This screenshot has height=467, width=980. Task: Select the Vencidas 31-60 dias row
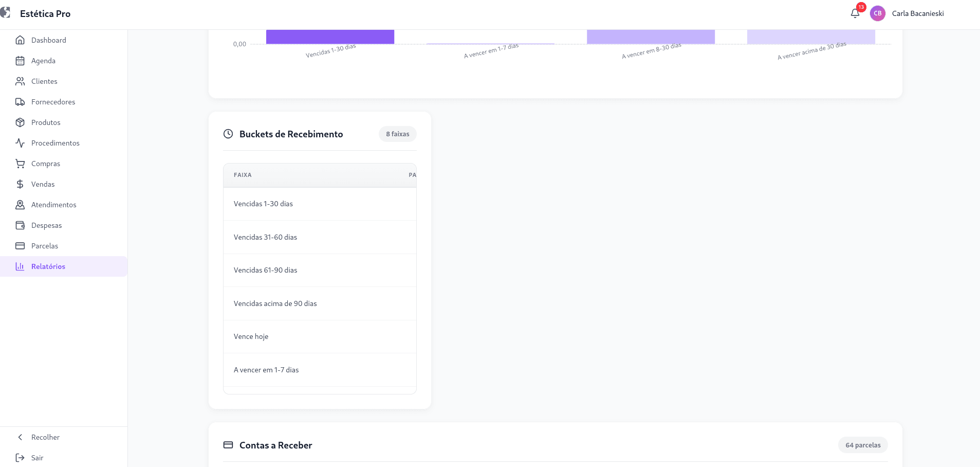[x=320, y=237]
